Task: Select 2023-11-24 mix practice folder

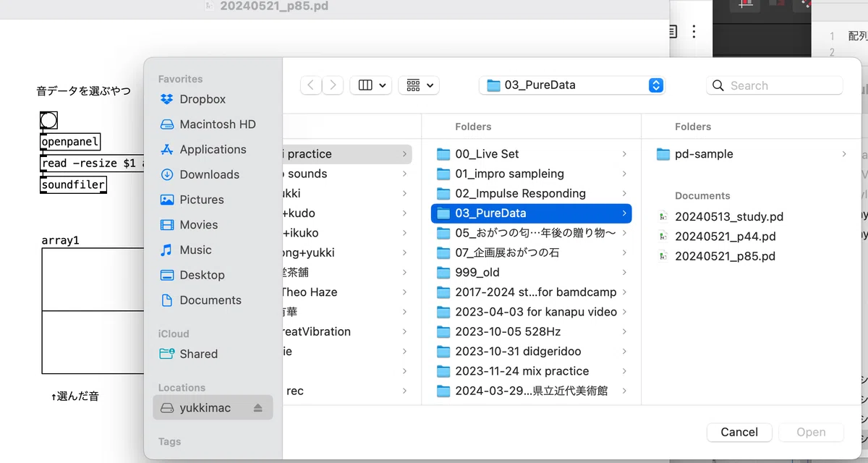Action: coord(531,371)
